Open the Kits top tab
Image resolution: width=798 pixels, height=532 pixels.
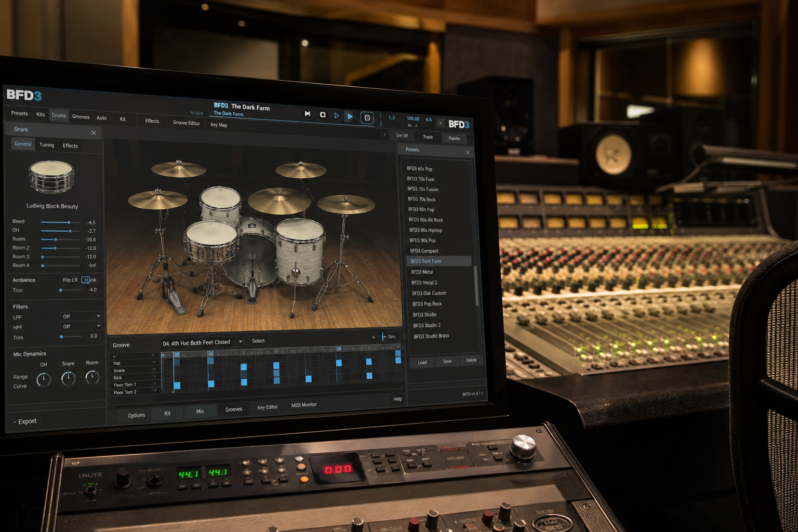coord(41,114)
